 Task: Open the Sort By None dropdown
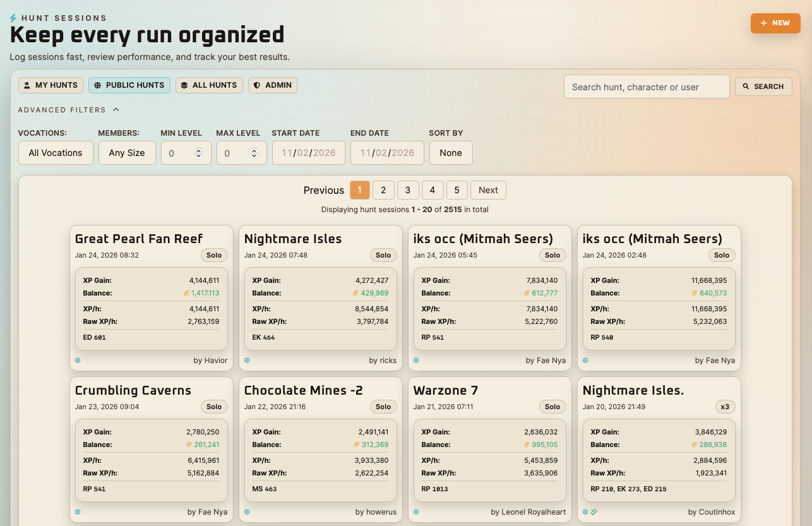click(451, 153)
